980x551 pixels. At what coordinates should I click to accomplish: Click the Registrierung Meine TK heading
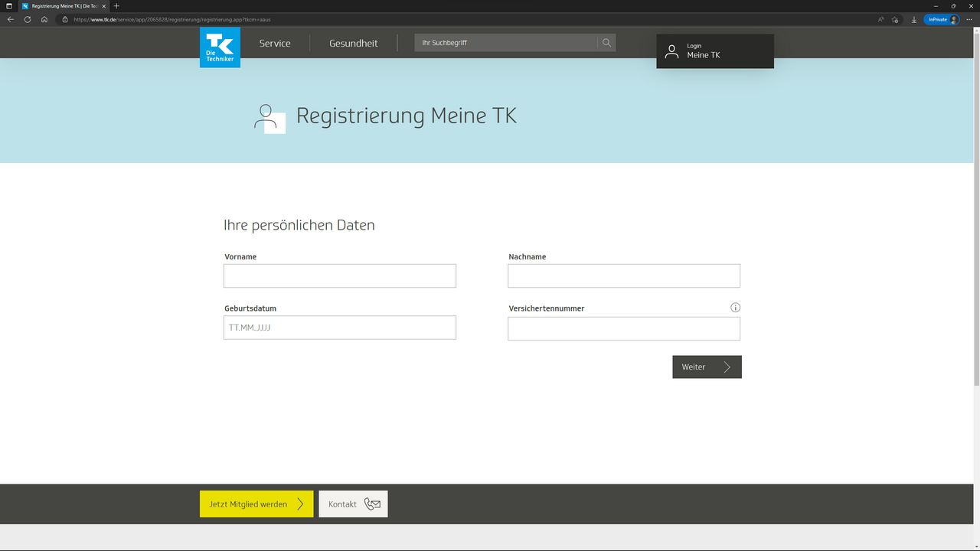[x=407, y=116]
